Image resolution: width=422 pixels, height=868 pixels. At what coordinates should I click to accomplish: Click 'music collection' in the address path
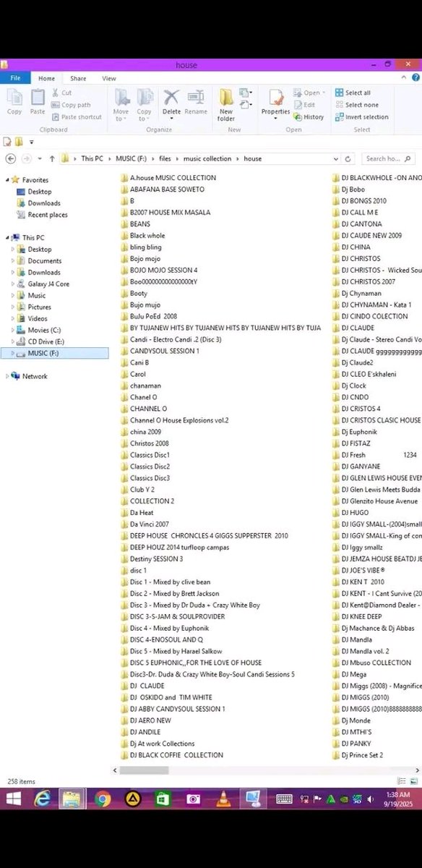(x=207, y=158)
